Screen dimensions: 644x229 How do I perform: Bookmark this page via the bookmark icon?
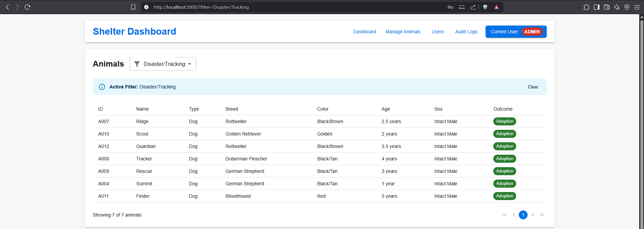[133, 7]
